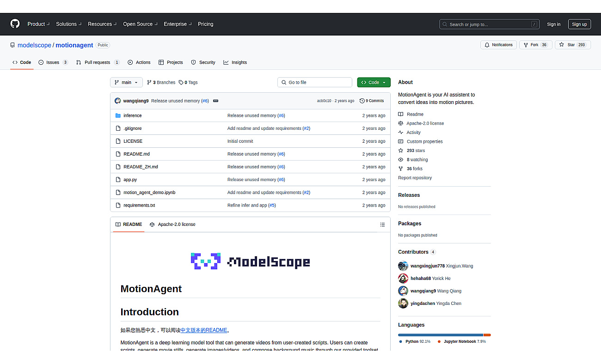Open the main branch selector dropdown
The image size is (601, 364).
tap(126, 82)
